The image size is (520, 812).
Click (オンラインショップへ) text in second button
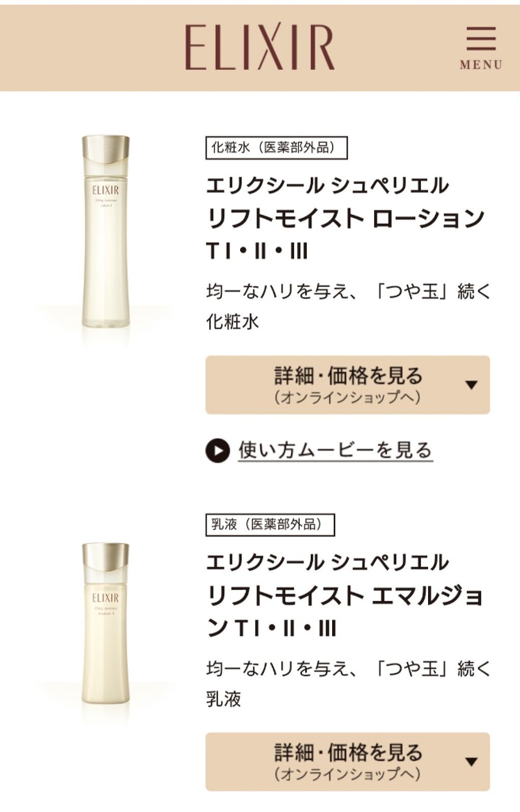point(347,774)
